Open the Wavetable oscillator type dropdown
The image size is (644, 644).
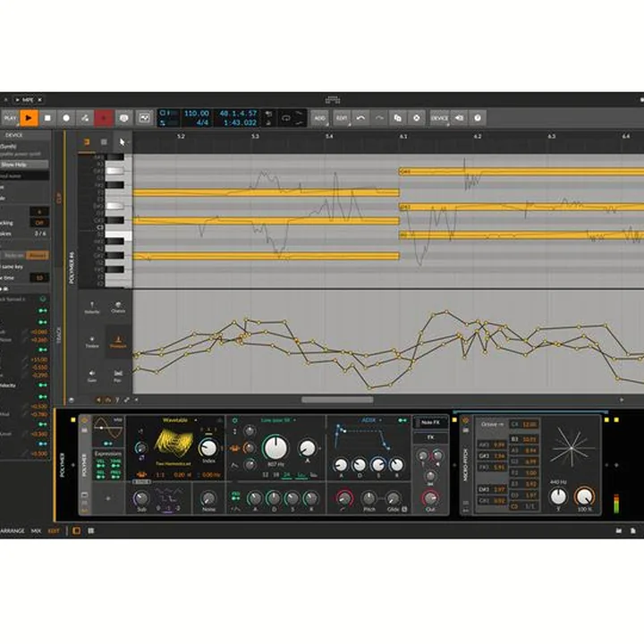pyautogui.click(x=180, y=420)
